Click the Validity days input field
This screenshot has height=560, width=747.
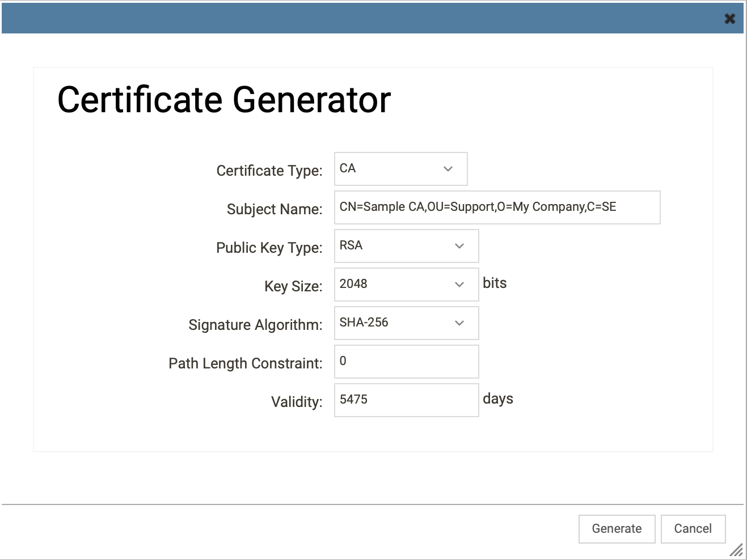pyautogui.click(x=407, y=400)
